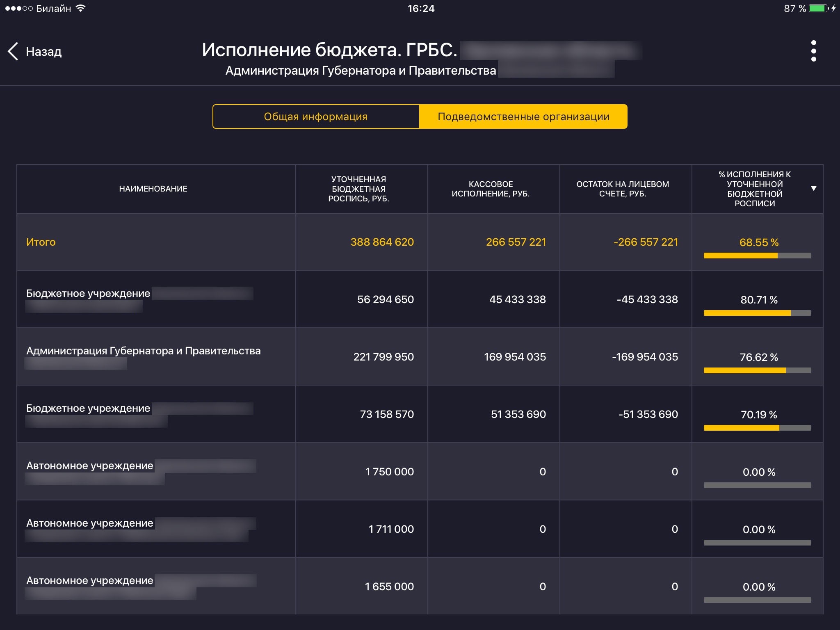840x630 pixels.
Task: Click budget value 73 158 570
Action: (x=387, y=414)
